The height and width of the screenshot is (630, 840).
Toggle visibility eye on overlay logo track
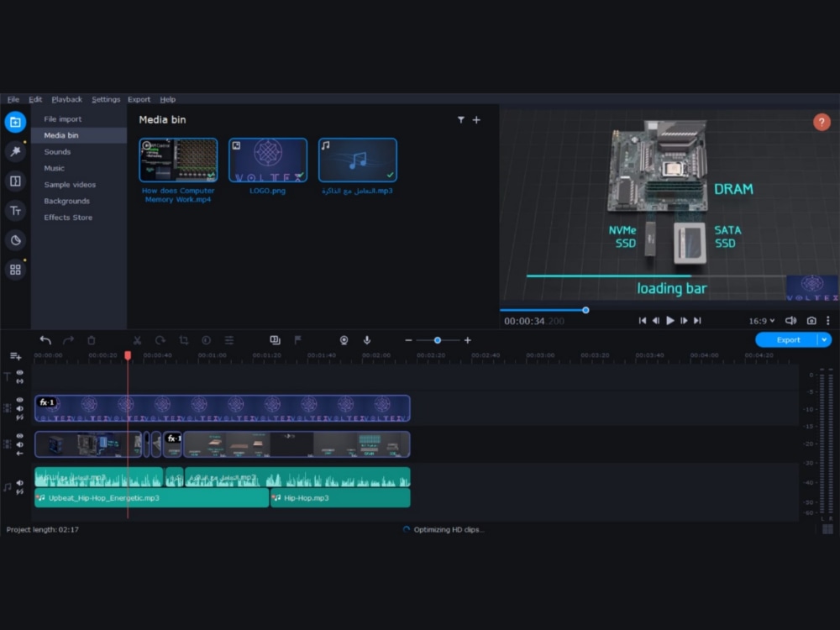(20, 400)
